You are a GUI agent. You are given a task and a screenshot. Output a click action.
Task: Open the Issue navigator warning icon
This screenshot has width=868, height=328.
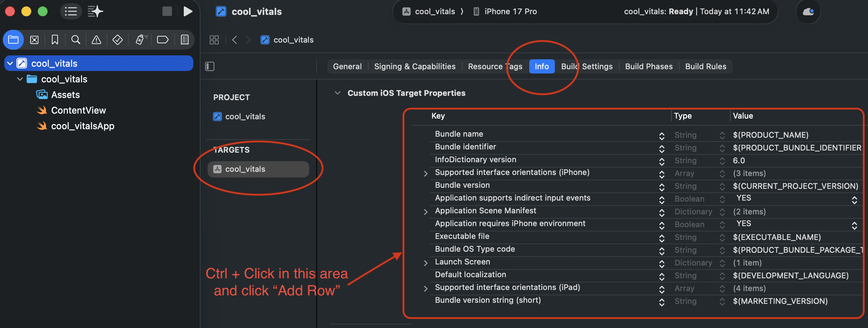pyautogui.click(x=96, y=40)
